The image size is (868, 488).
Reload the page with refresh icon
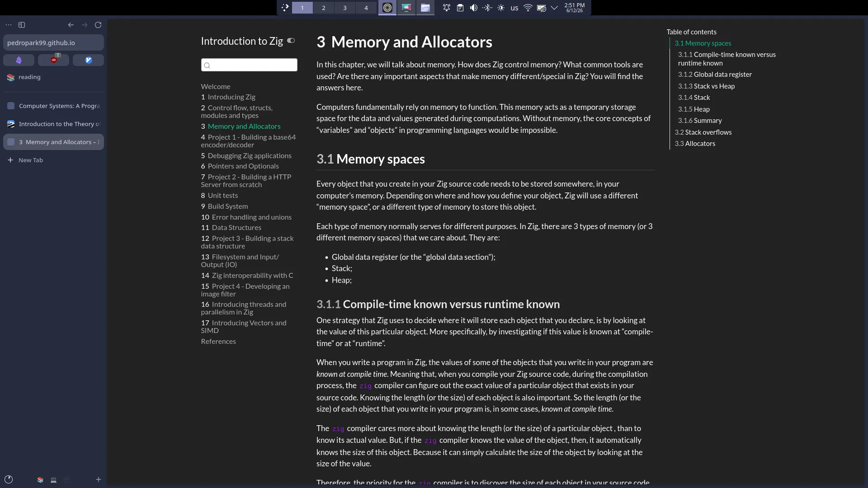[98, 25]
